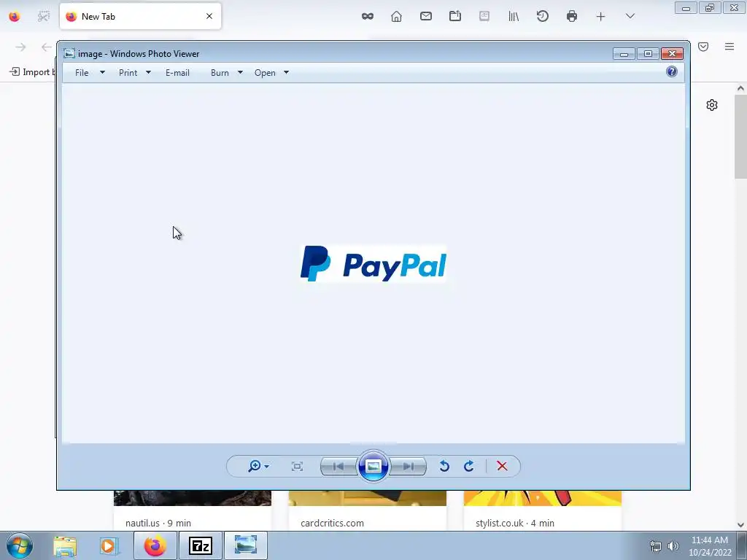
Task: Go to previous image in Photo Viewer
Action: point(338,466)
